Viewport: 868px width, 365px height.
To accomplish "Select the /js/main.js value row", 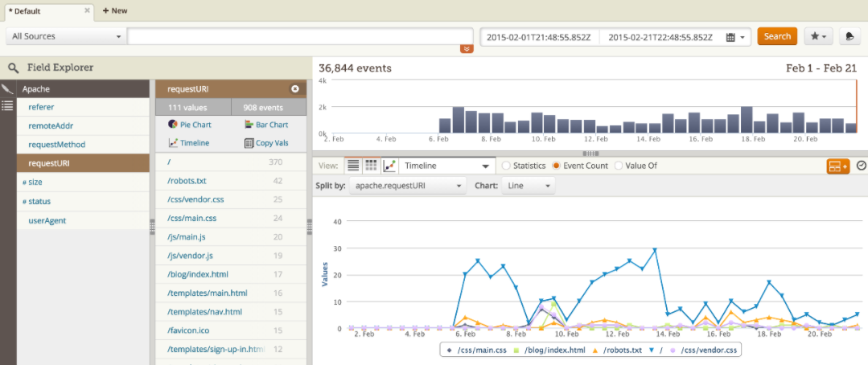I will [x=230, y=237].
